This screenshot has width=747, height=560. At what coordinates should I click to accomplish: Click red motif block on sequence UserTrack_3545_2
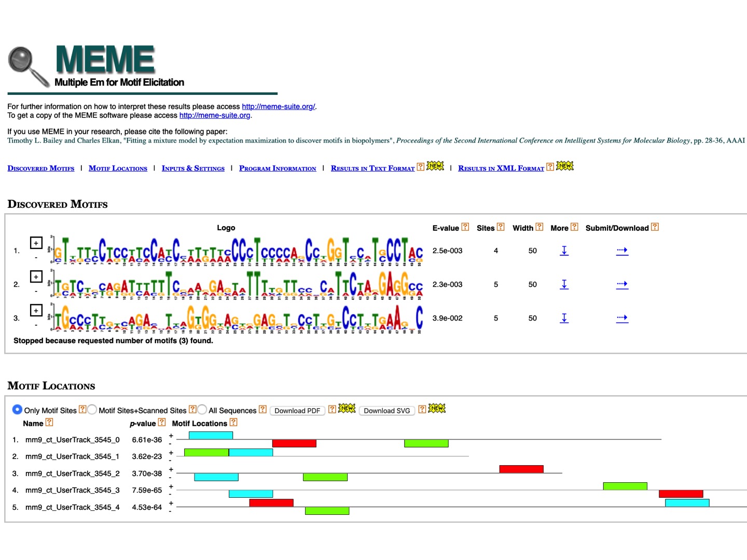[x=521, y=469]
